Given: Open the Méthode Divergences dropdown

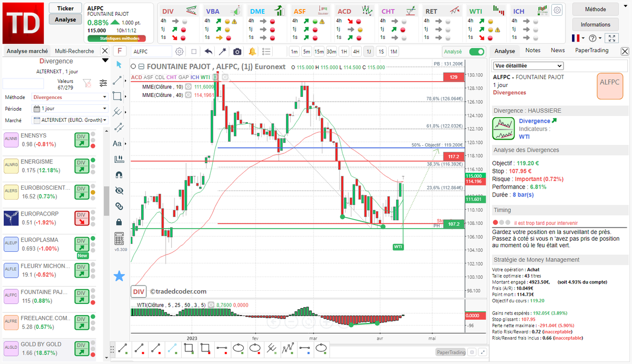Looking at the screenshot, I should pyautogui.click(x=70, y=97).
